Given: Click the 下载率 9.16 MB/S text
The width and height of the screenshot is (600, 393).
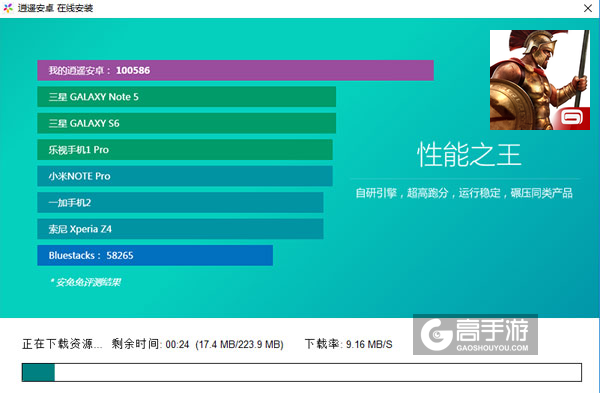Looking at the screenshot, I should click(x=348, y=344).
